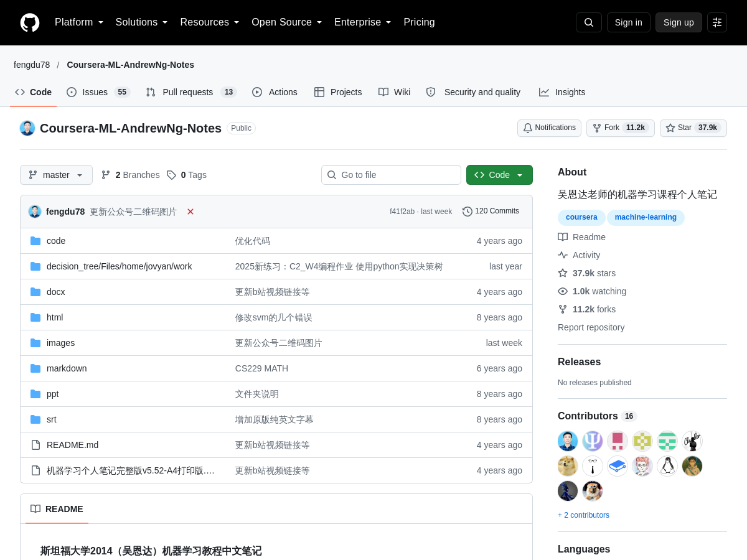Click the GitHub logo icon

(30, 22)
